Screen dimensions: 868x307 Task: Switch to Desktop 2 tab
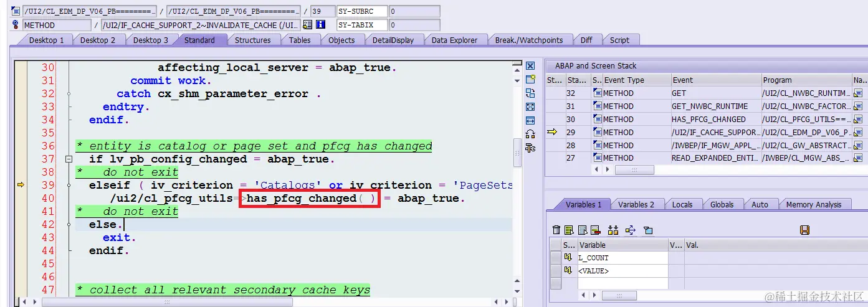98,40
